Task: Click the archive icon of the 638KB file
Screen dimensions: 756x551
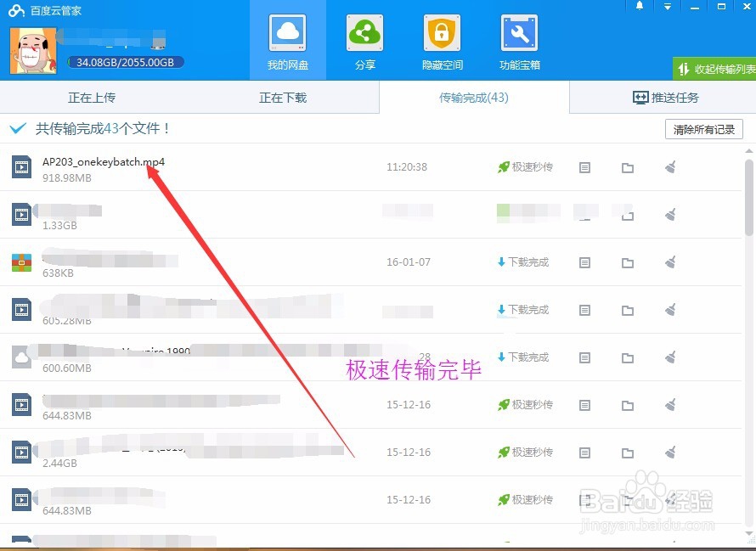Action: pos(22,262)
